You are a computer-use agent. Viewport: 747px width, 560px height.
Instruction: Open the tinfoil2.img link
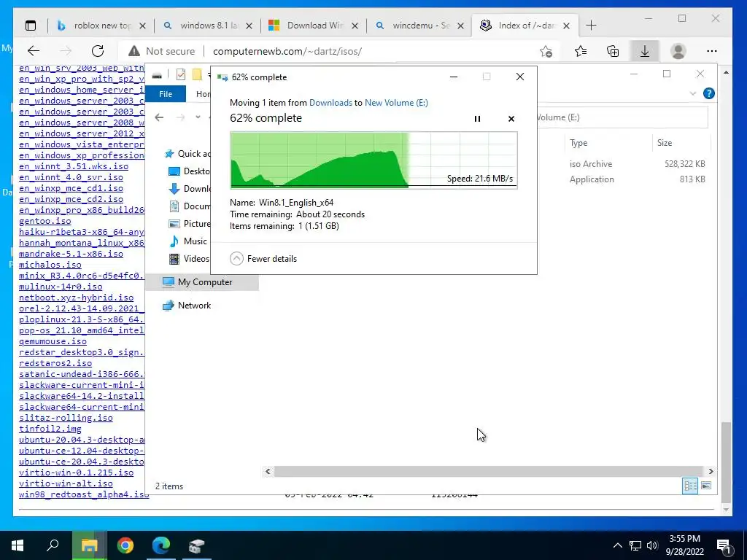(50, 429)
